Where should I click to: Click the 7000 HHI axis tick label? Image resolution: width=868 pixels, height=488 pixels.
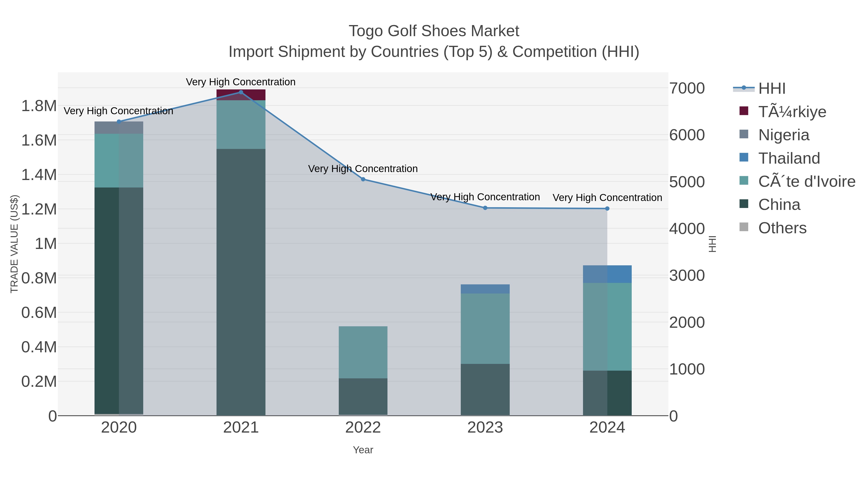[687, 88]
